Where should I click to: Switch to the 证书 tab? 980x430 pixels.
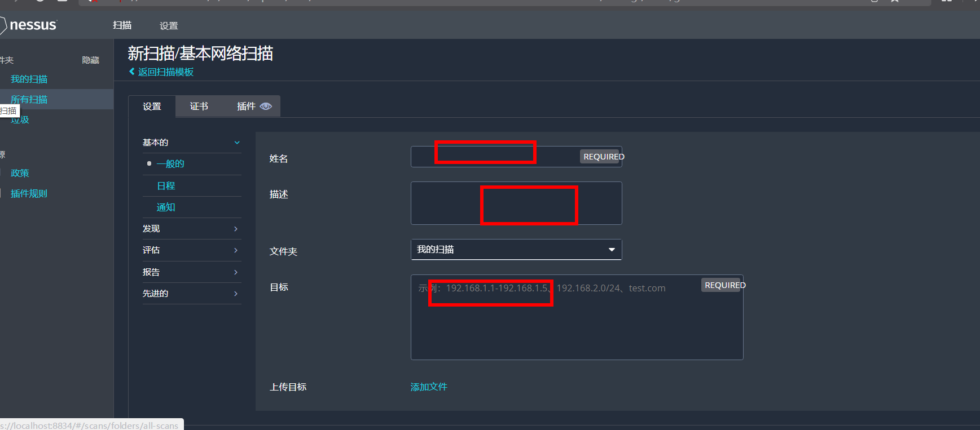(x=199, y=107)
